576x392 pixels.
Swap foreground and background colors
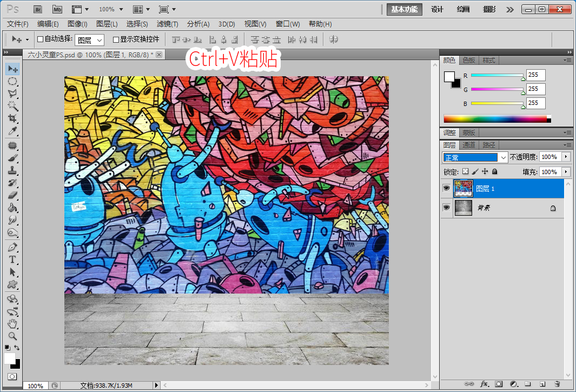(17, 347)
